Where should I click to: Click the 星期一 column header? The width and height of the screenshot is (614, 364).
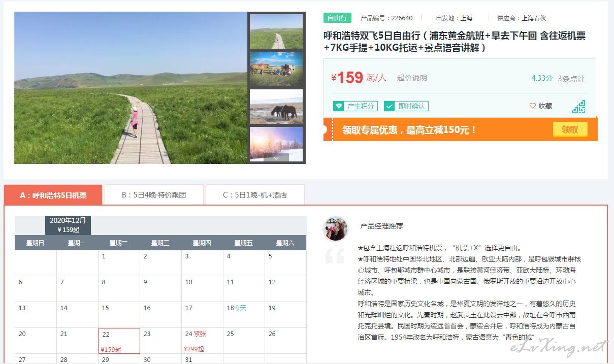tap(77, 243)
